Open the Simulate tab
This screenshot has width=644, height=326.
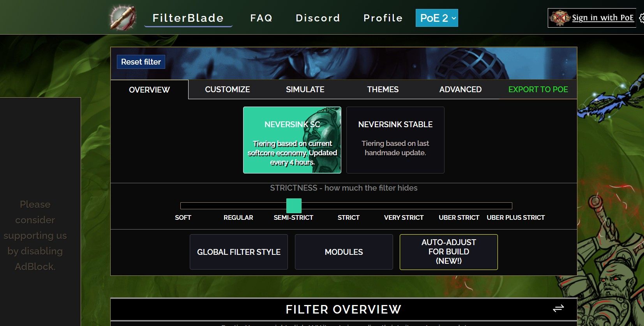305,89
